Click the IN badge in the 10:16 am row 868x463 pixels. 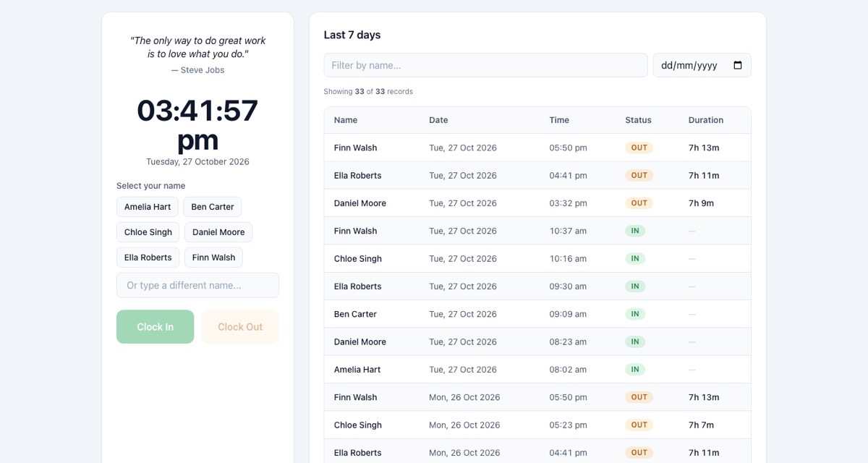tap(635, 259)
